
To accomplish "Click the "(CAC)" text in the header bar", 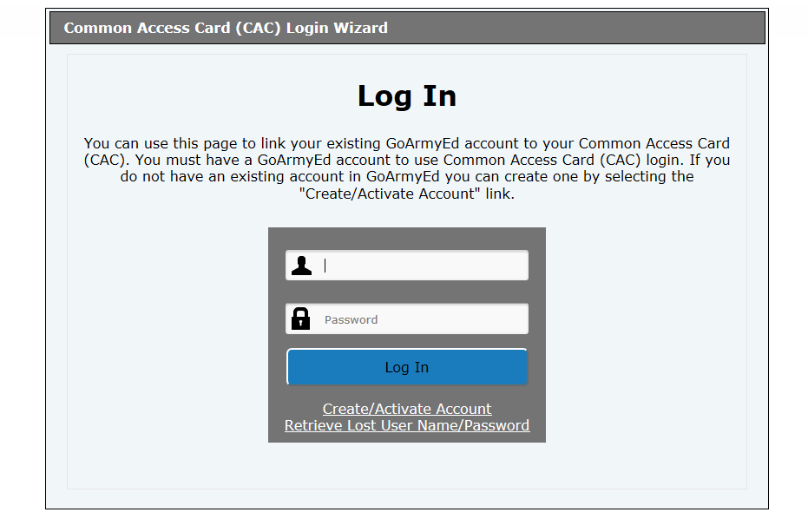I will tap(258, 28).
